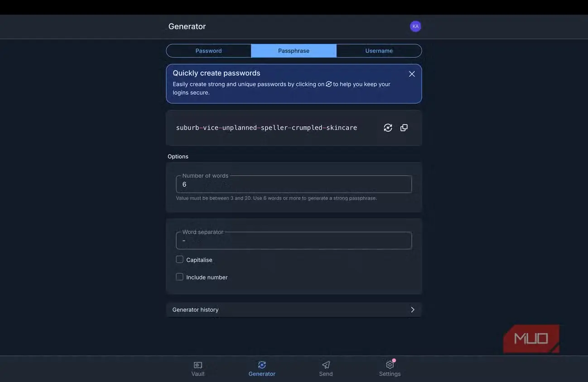This screenshot has width=588, height=382.
Task: Open the Settings gear icon
Action: coord(390,365)
